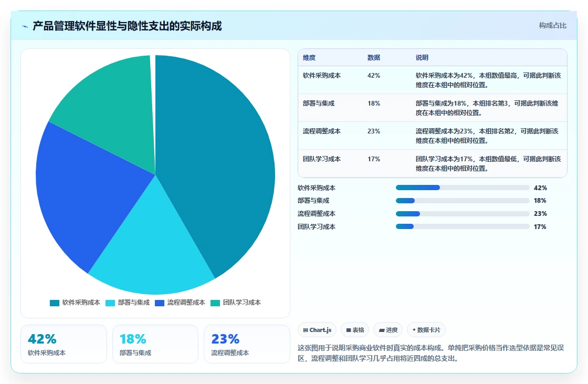
Task: Click the 数据 column header
Action: click(374, 57)
